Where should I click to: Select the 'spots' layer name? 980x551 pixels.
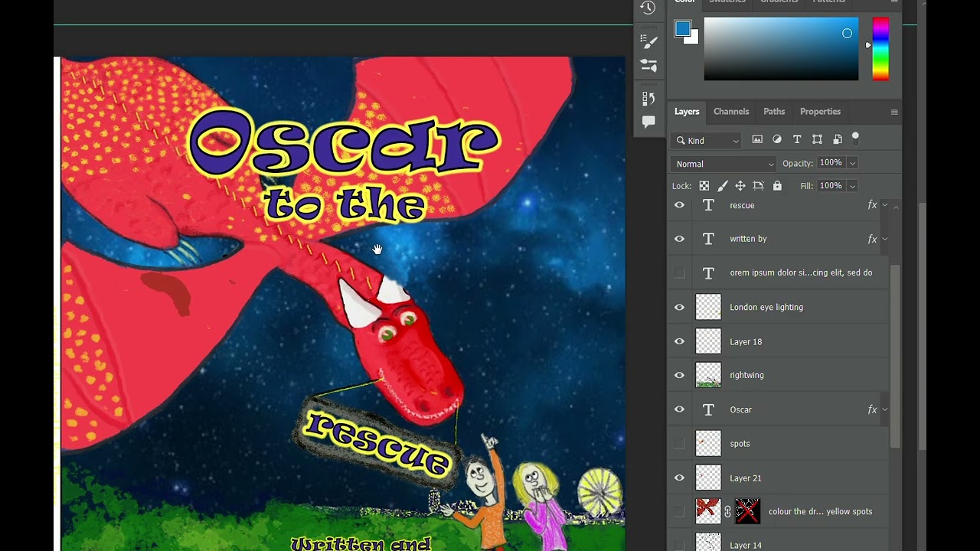(740, 444)
